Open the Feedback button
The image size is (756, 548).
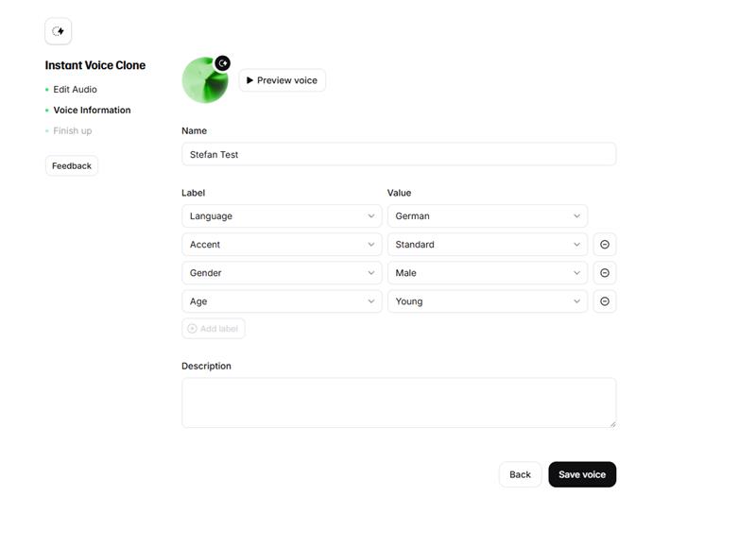point(72,166)
